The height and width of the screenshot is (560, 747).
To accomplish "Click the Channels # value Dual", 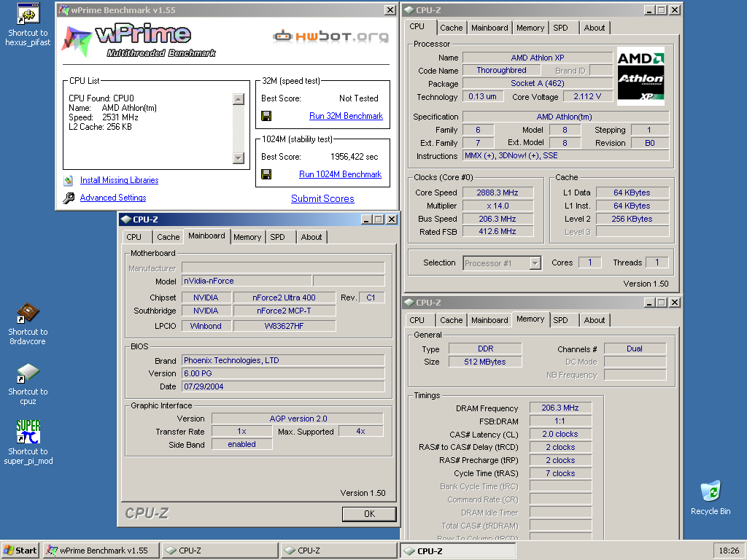I will point(635,349).
